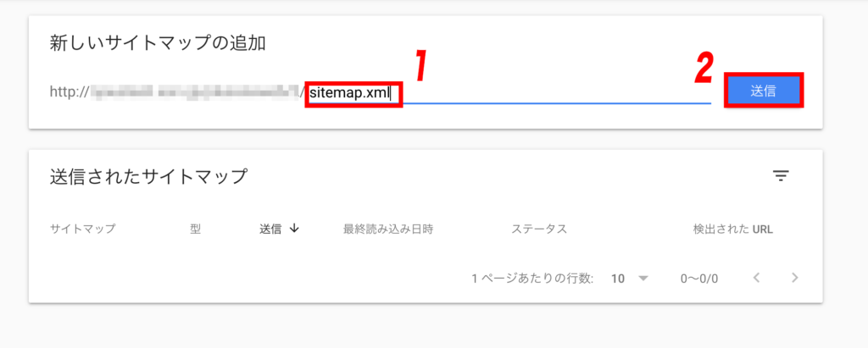Click the red number 2 annotation
This screenshot has width=868, height=348.
tap(704, 69)
